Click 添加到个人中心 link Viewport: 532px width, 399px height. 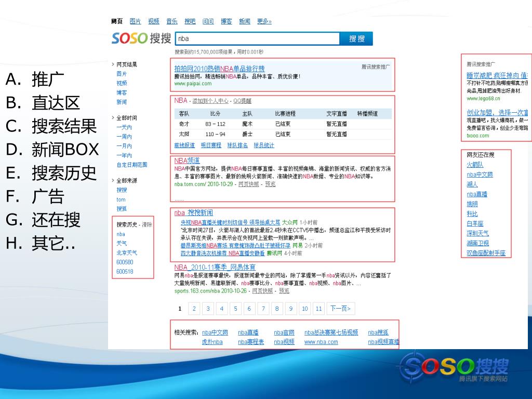[210, 101]
